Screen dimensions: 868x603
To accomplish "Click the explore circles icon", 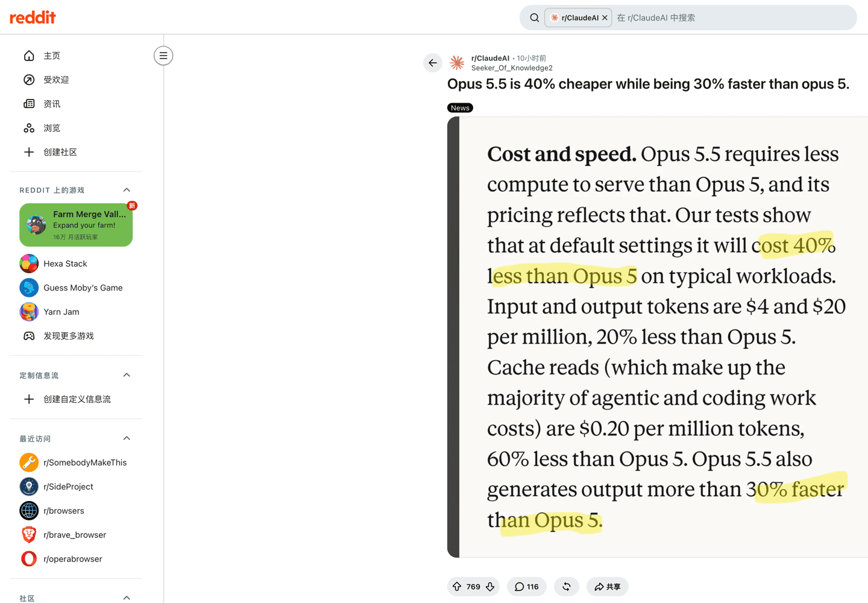I will coord(29,128).
